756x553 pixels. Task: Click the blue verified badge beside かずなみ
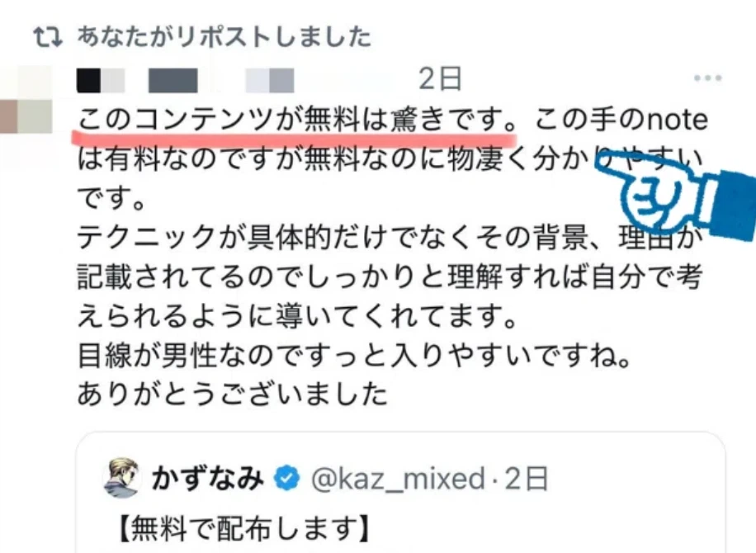[x=287, y=478]
